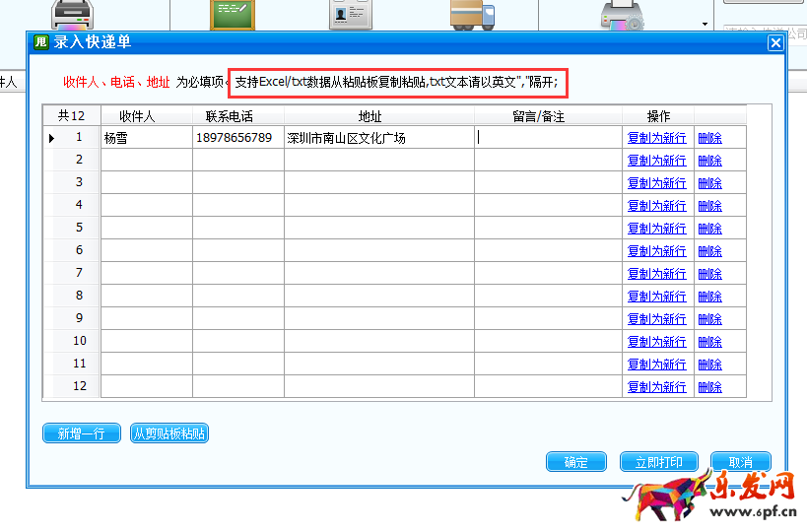Click 复制为新行 link in row 5
This screenshot has height=532, width=807.
656,229
